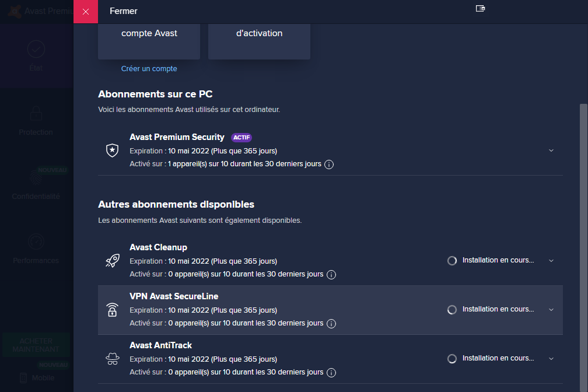Click the Avast Cleanup rocket icon
The width and height of the screenshot is (588, 392).
point(112,260)
